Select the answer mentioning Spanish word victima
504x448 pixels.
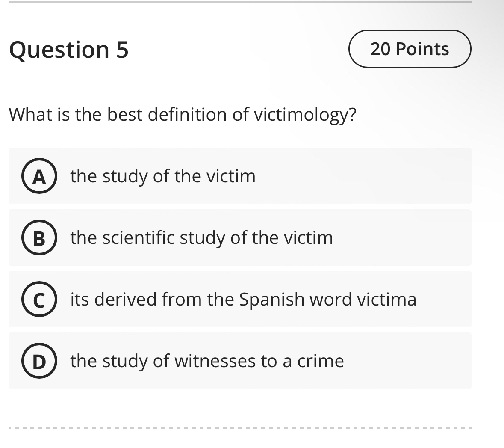243,300
